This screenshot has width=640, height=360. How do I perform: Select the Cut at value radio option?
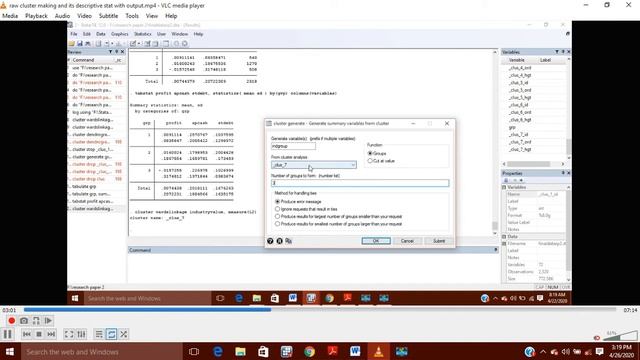click(x=370, y=161)
